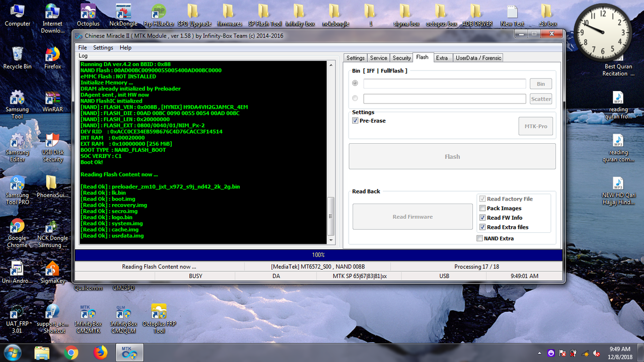Select the Scatter file radio button
The width and height of the screenshot is (644, 362).
point(355,99)
